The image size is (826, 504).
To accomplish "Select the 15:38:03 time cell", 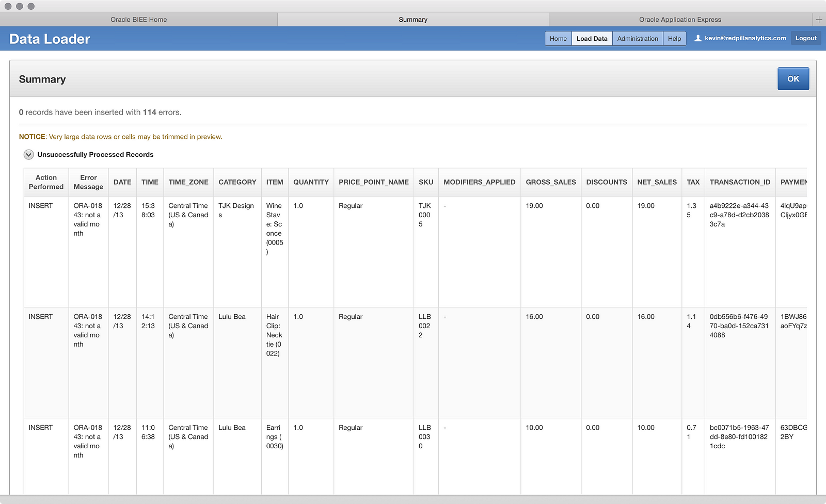I will click(x=150, y=252).
